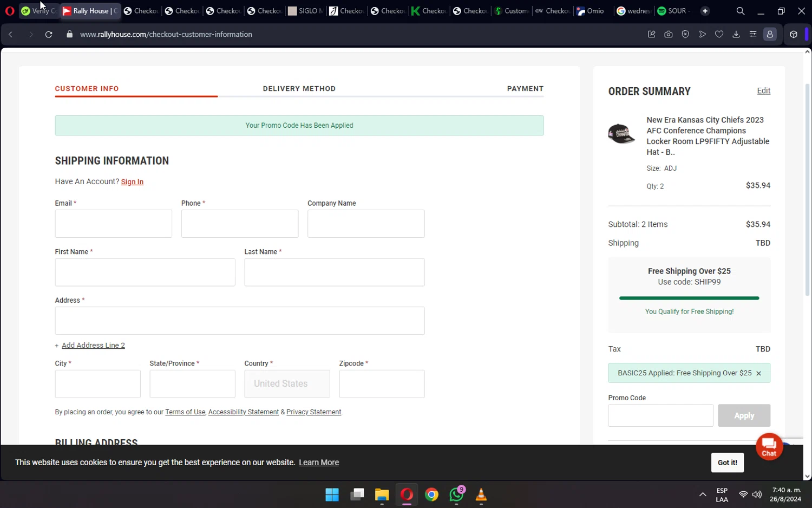Screen dimensions: 812x508
Task: Click the Sign In link
Action: click(x=132, y=182)
